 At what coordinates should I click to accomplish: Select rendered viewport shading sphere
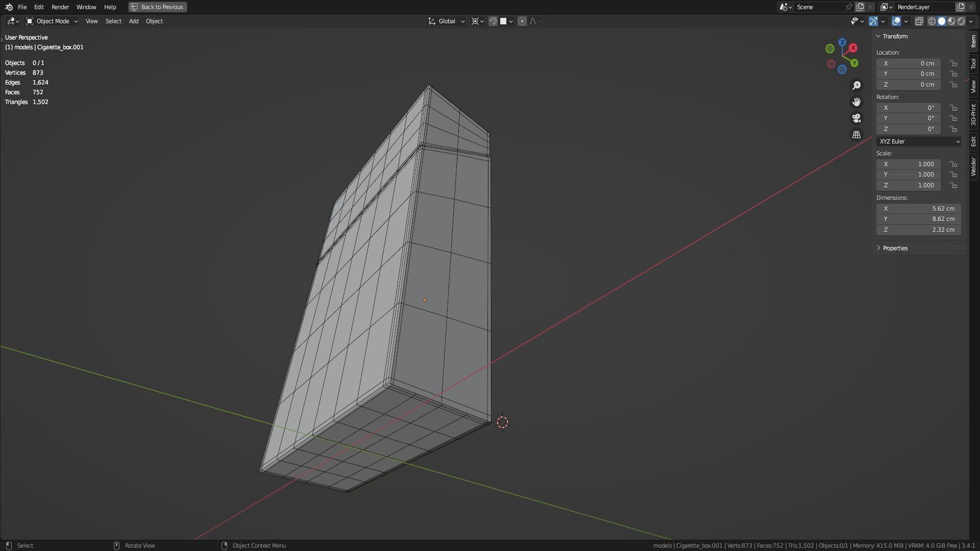962,21
